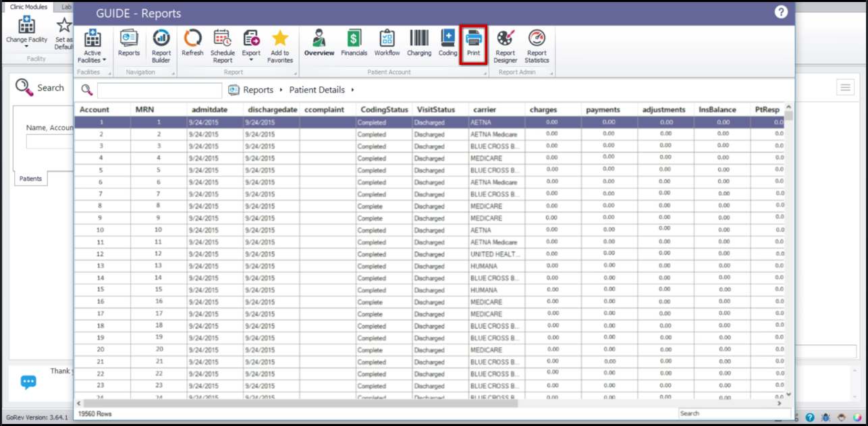Click Change Facility in background window

pyautogui.click(x=27, y=31)
